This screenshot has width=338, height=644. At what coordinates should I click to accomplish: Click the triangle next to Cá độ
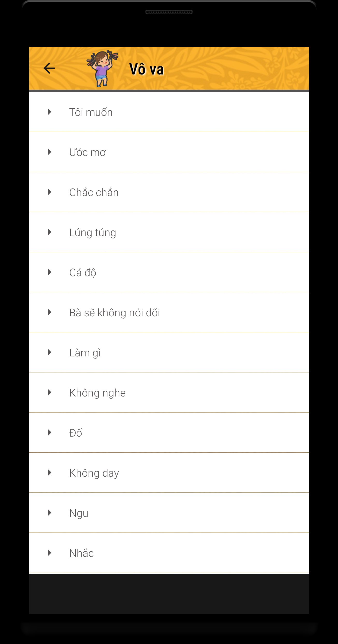click(49, 272)
